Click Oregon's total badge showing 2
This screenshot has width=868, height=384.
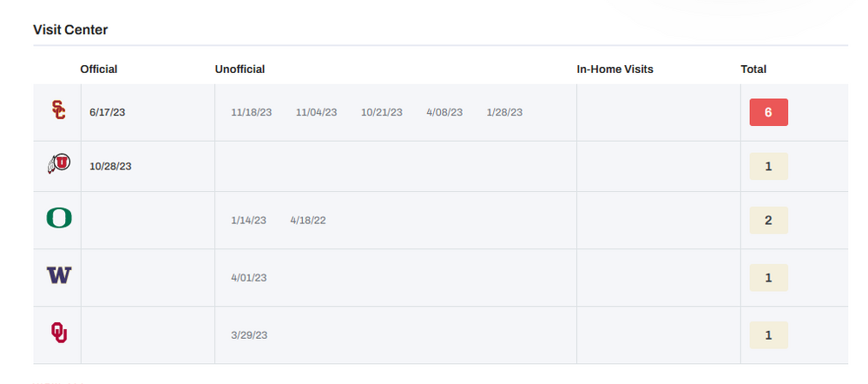768,221
